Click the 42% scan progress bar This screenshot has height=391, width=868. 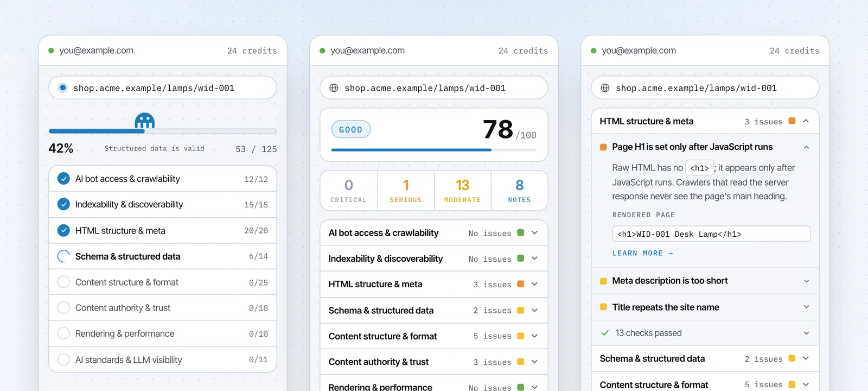(163, 131)
